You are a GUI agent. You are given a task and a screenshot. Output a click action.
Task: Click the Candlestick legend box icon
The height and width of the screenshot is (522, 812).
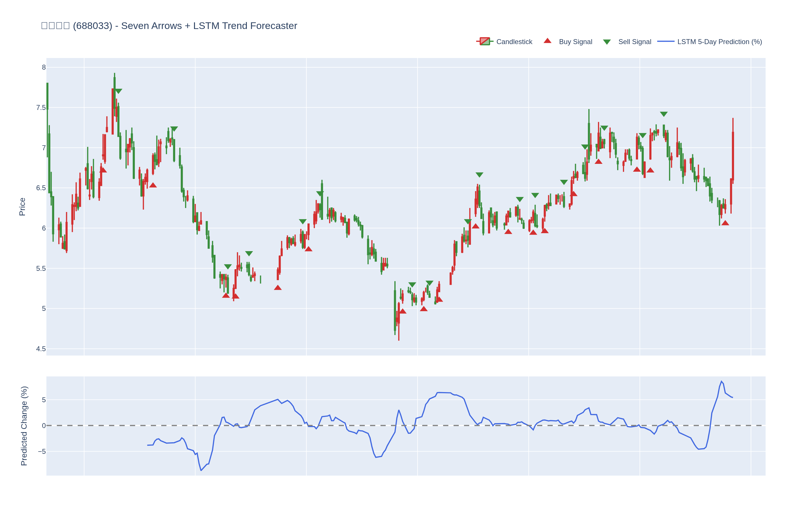(485, 41)
